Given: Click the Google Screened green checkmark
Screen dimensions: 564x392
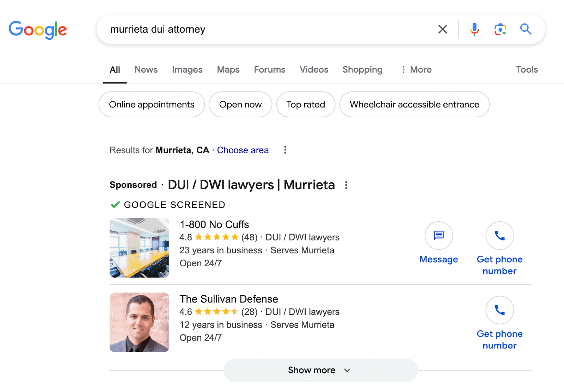Looking at the screenshot, I should (x=115, y=205).
